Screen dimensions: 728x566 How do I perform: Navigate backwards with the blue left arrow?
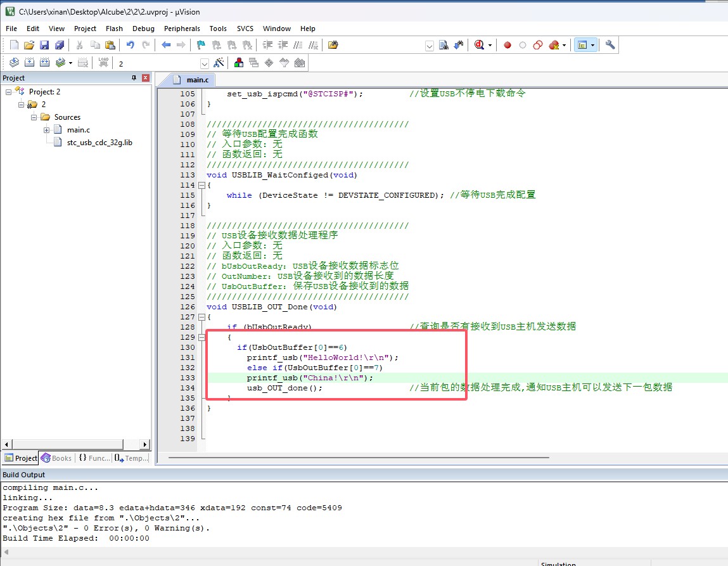(166, 45)
